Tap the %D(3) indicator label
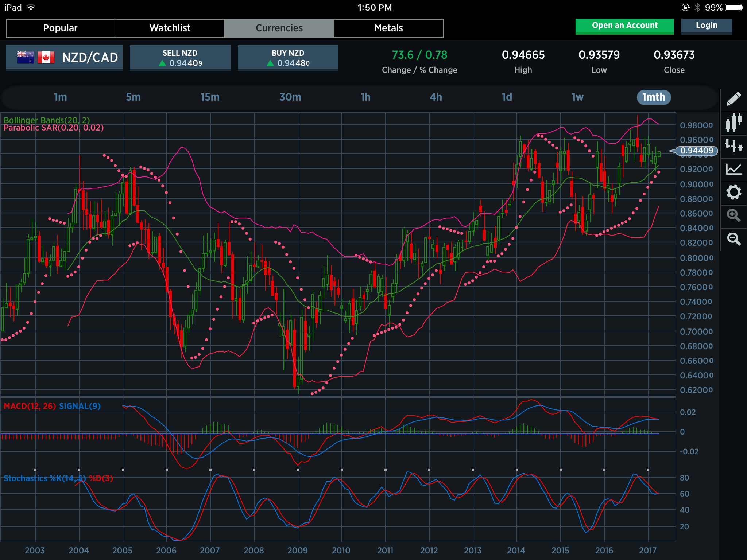Viewport: 747px width, 560px height. pyautogui.click(x=101, y=478)
